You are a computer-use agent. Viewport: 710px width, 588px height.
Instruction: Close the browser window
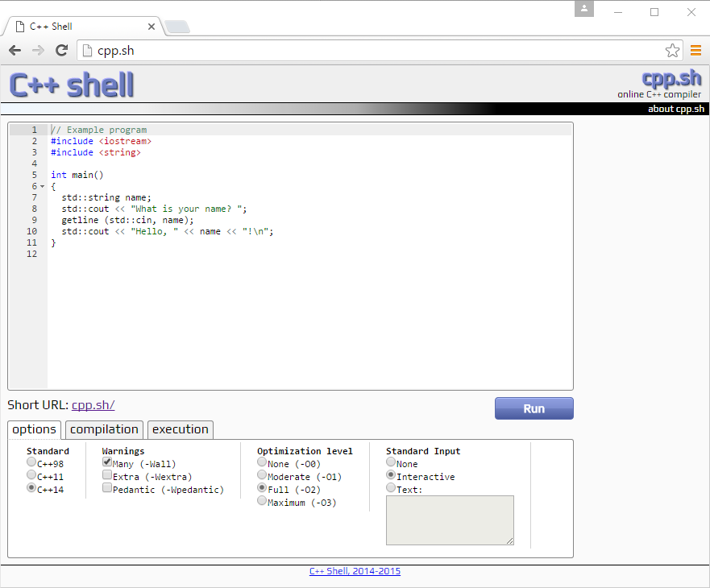pos(691,12)
